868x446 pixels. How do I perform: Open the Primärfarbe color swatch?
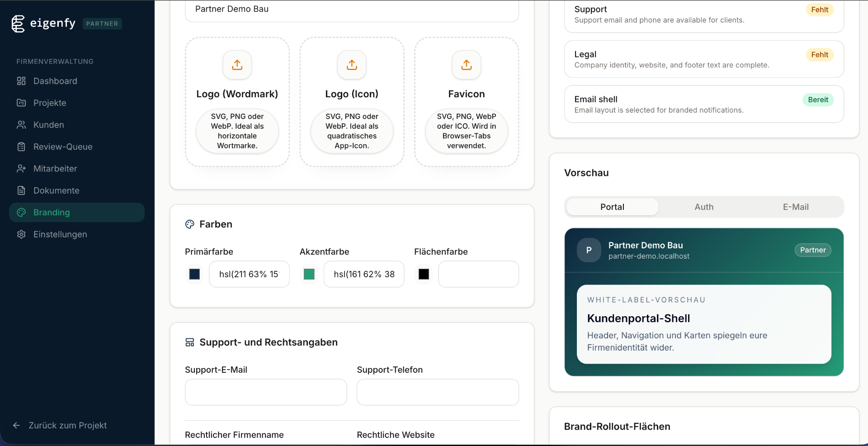point(194,274)
